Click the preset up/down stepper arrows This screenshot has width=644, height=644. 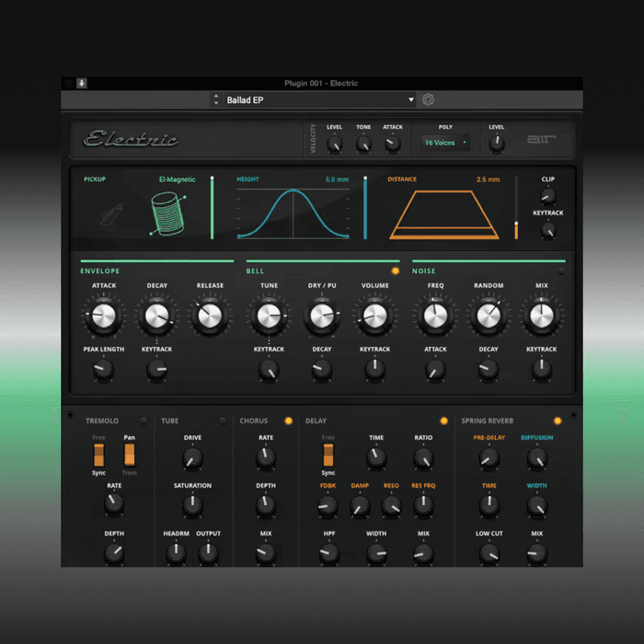(x=216, y=100)
